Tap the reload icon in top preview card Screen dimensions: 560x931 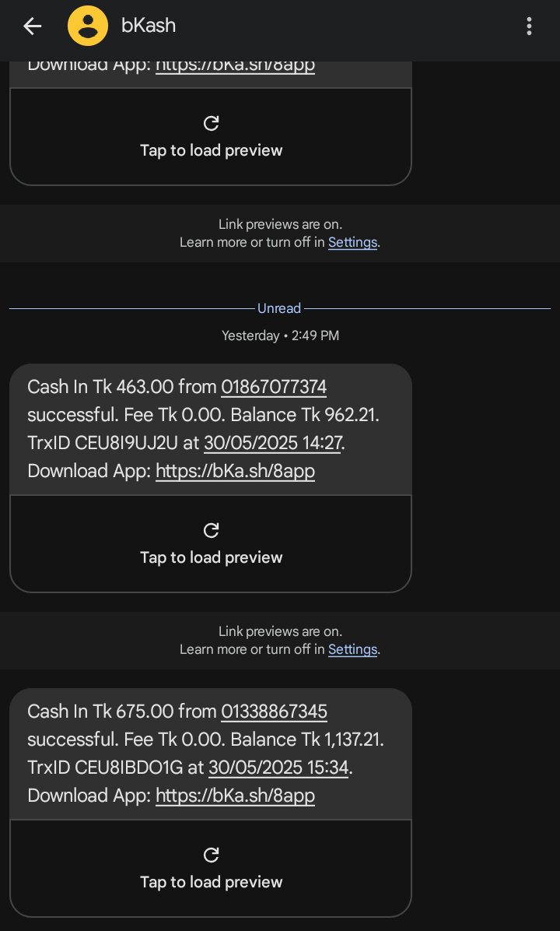[x=211, y=123]
